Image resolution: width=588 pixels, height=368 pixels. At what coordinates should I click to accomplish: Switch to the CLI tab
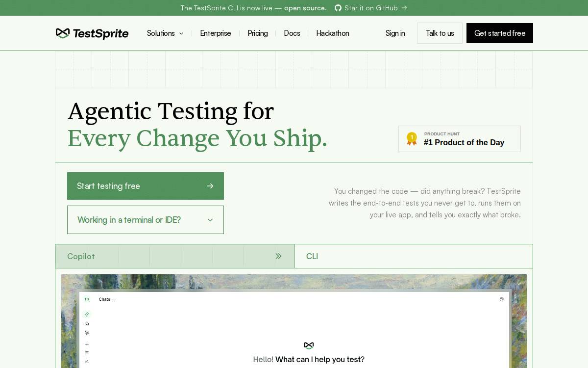point(414,256)
